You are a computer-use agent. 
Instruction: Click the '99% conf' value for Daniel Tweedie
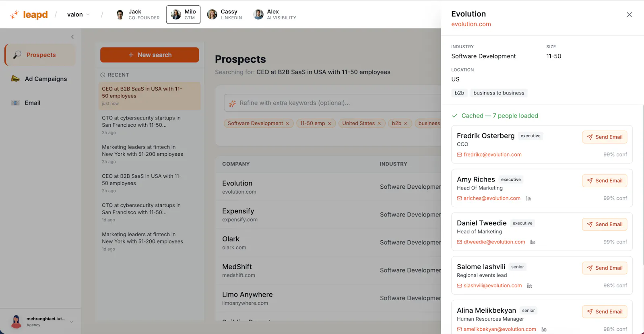click(x=615, y=242)
